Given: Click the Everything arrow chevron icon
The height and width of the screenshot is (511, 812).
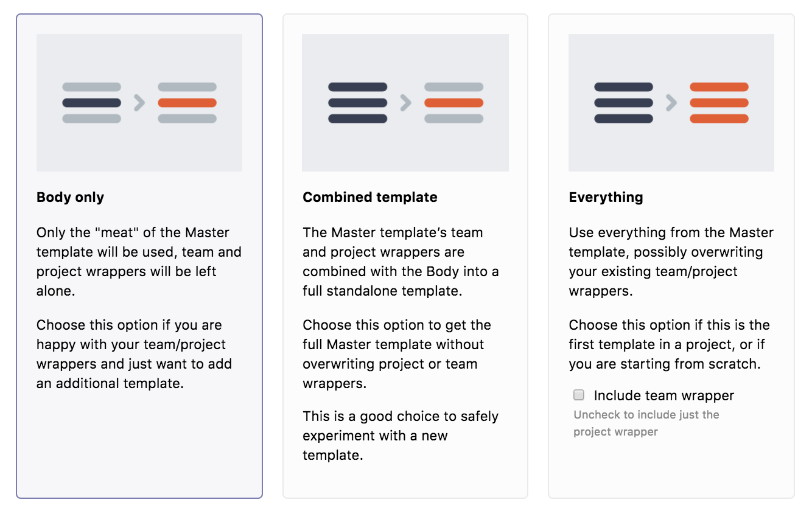Looking at the screenshot, I should 671,103.
